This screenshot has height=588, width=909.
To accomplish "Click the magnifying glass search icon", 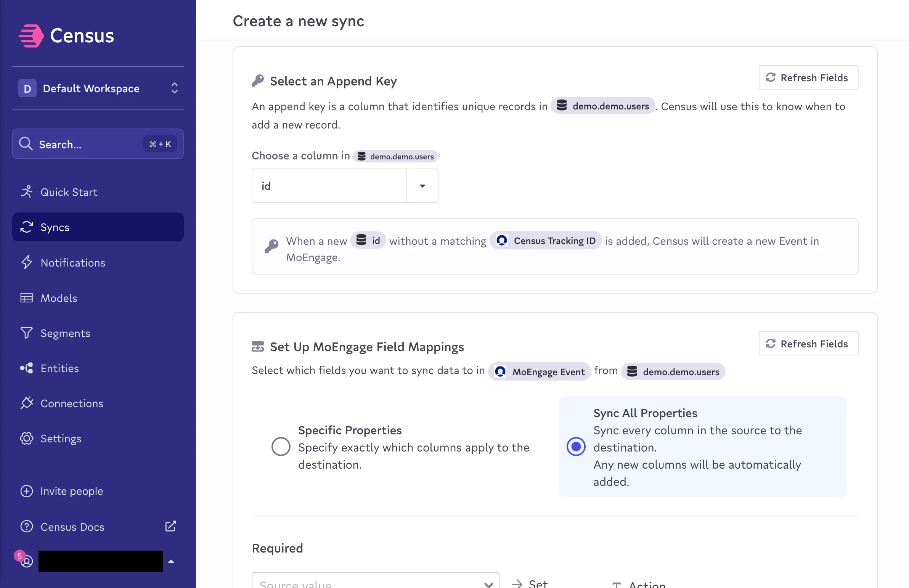I will [26, 144].
